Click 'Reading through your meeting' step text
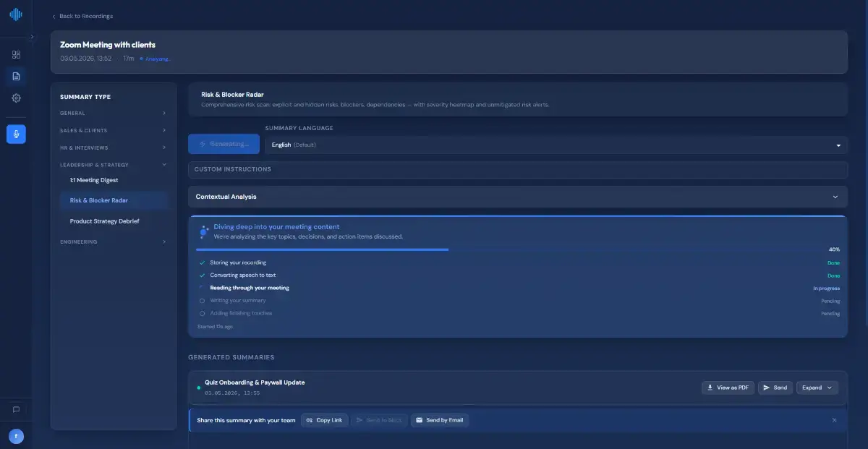The height and width of the screenshot is (449, 868). pyautogui.click(x=250, y=288)
